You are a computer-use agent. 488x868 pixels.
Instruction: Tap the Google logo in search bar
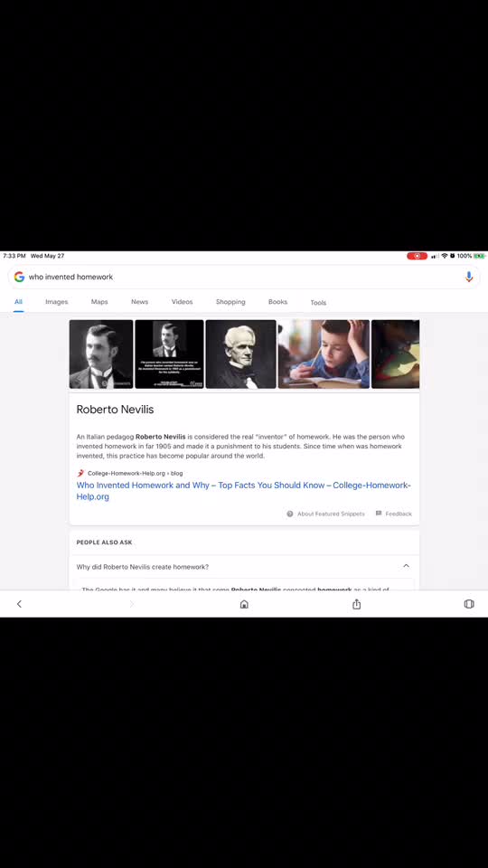(19, 277)
